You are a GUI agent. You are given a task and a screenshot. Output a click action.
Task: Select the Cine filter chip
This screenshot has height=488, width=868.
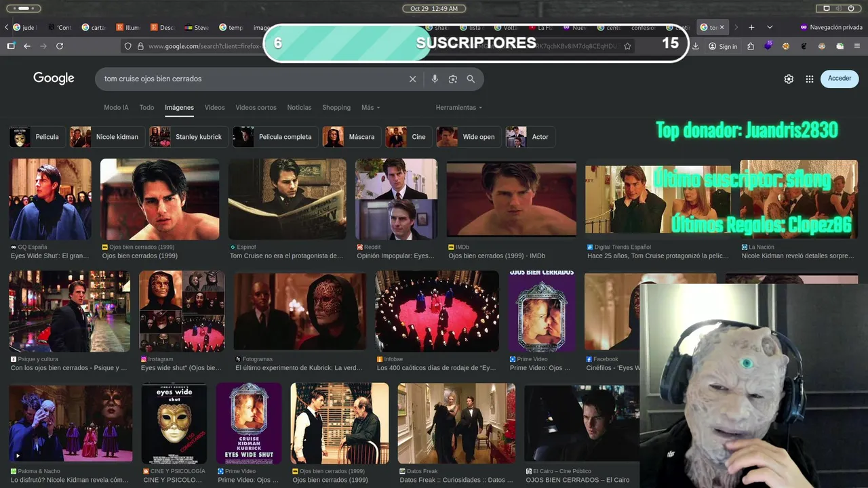point(408,137)
